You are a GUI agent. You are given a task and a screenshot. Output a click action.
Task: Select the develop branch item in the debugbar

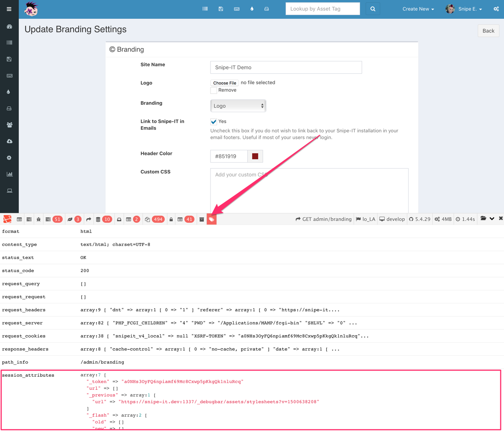(x=392, y=219)
